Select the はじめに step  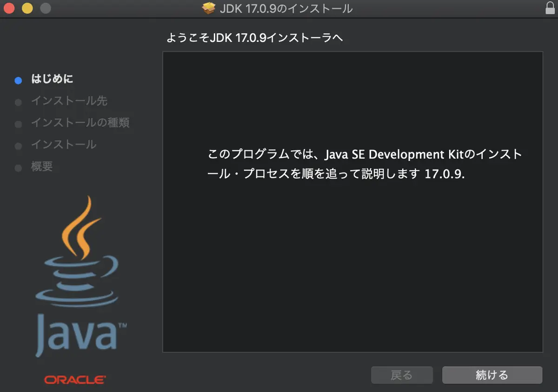[52, 79]
